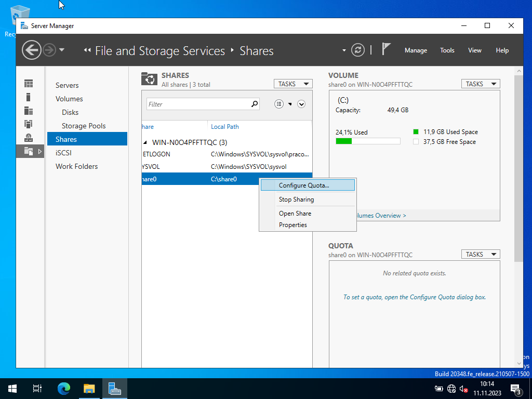Image resolution: width=532 pixels, height=399 pixels.
Task: Open the SHARES section TASKS dropdown
Action: coord(293,84)
